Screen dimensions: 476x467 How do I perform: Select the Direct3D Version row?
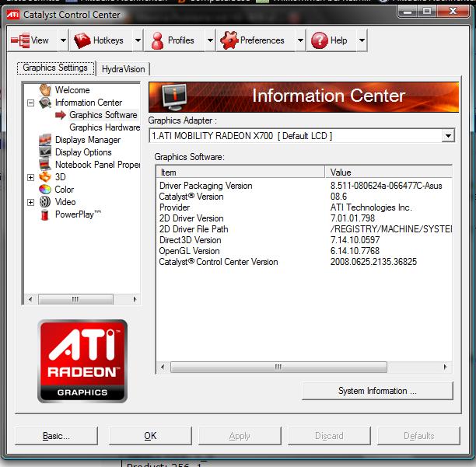coord(304,240)
